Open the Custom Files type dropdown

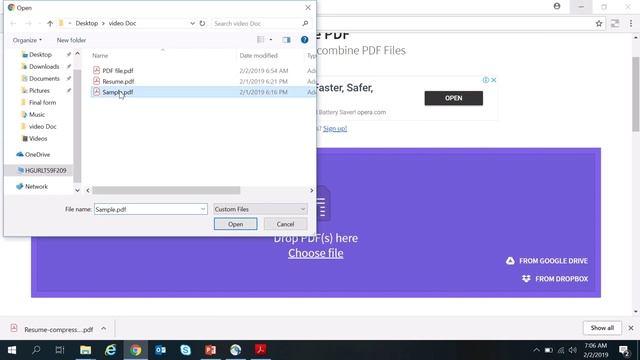click(260, 209)
